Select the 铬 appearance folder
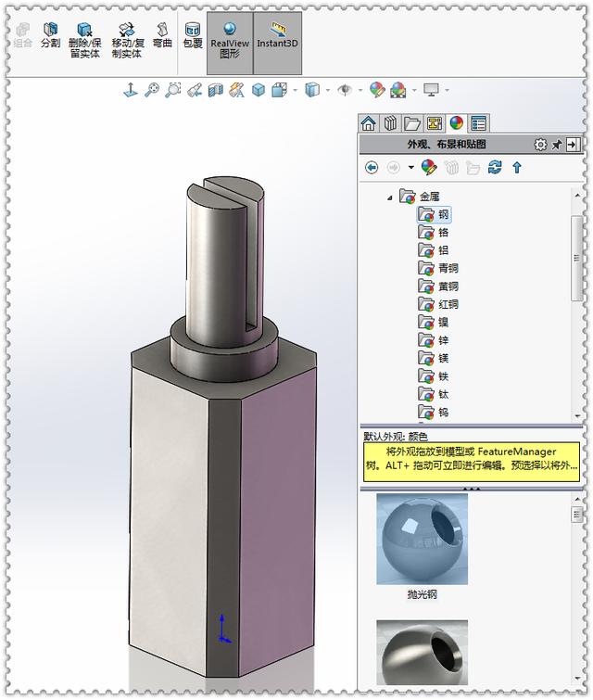The image size is (593, 700). [434, 233]
